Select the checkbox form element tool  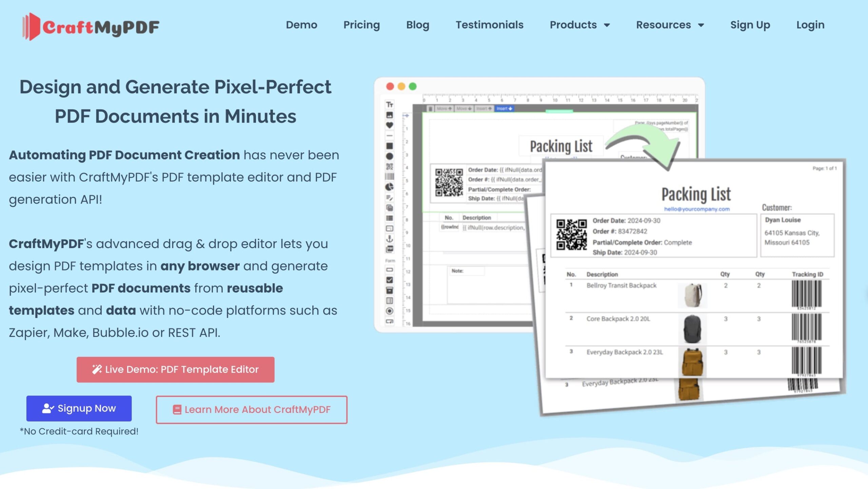pyautogui.click(x=390, y=280)
